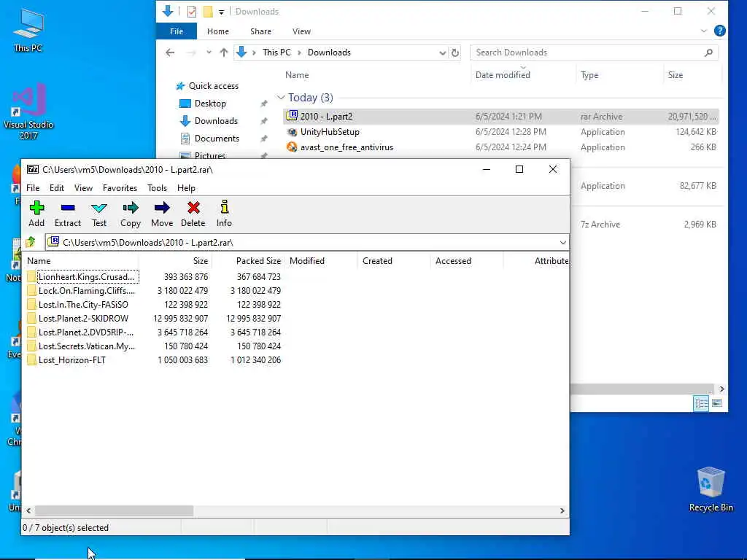Open This PC desktop icon
The height and width of the screenshot is (560, 747).
click(28, 29)
